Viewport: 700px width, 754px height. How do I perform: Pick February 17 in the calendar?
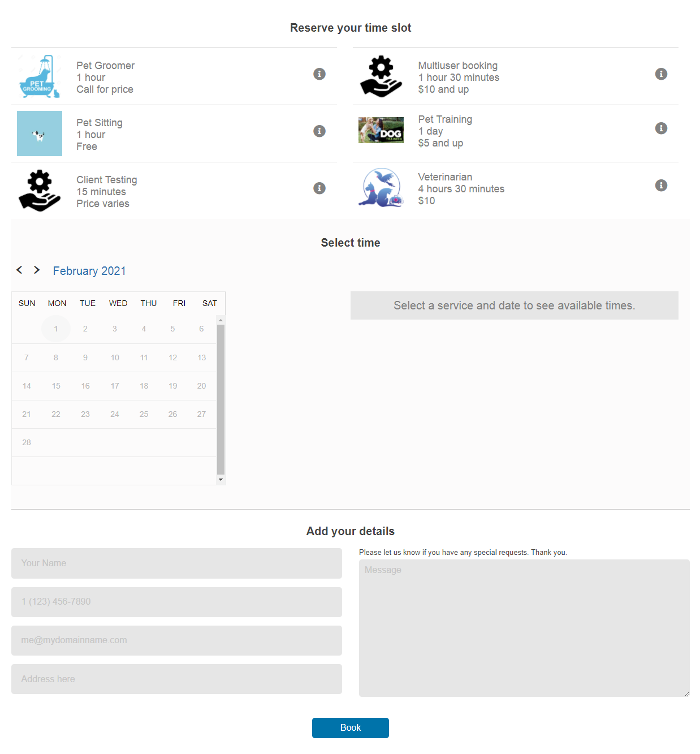click(x=115, y=386)
